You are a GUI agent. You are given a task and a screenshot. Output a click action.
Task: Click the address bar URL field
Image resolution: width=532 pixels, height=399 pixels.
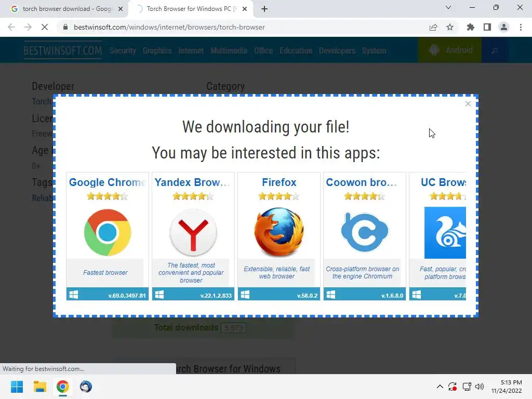pyautogui.click(x=244, y=27)
